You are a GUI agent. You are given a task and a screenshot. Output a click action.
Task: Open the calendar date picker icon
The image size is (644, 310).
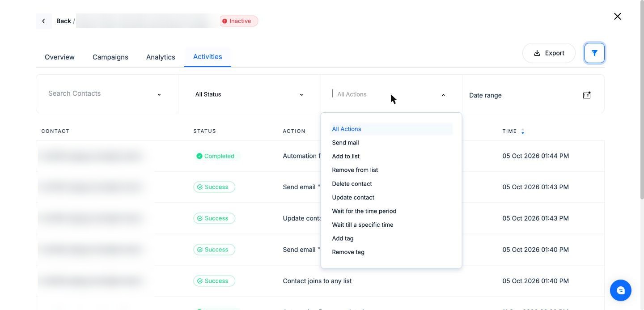(x=587, y=95)
